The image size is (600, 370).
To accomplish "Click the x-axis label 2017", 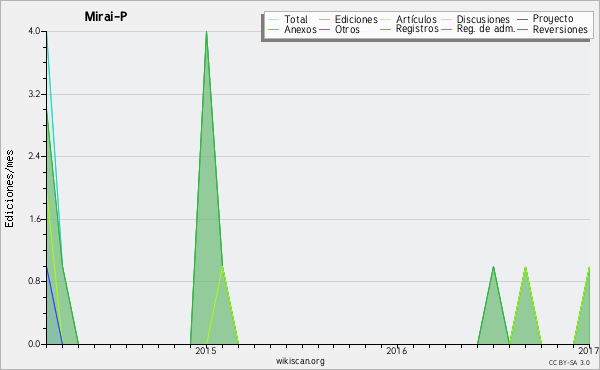I will point(589,351).
